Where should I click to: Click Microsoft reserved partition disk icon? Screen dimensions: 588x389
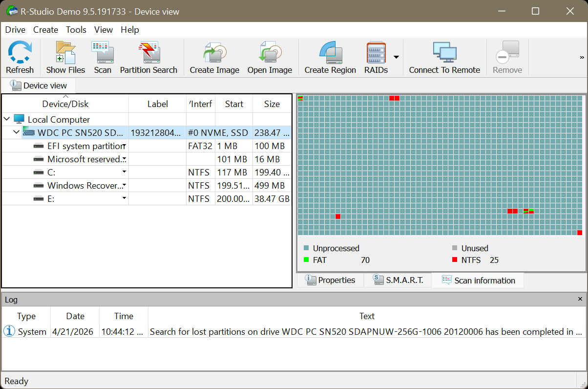click(x=39, y=159)
